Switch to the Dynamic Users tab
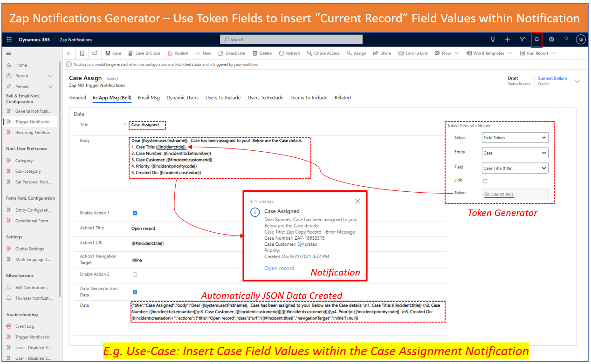The height and width of the screenshot is (364, 591). click(183, 98)
